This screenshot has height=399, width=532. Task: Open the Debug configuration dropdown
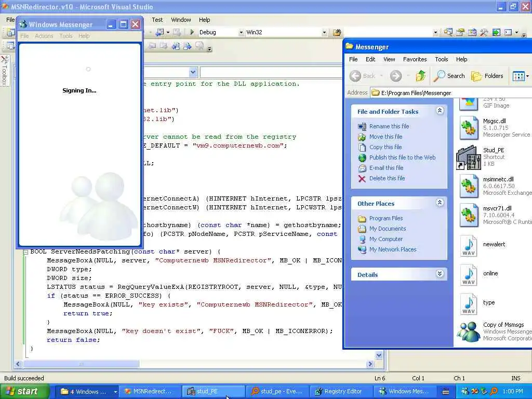(x=241, y=33)
